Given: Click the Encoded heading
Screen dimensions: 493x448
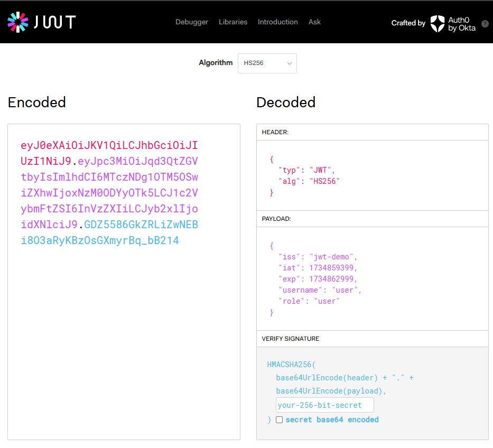Looking at the screenshot, I should click(37, 102).
